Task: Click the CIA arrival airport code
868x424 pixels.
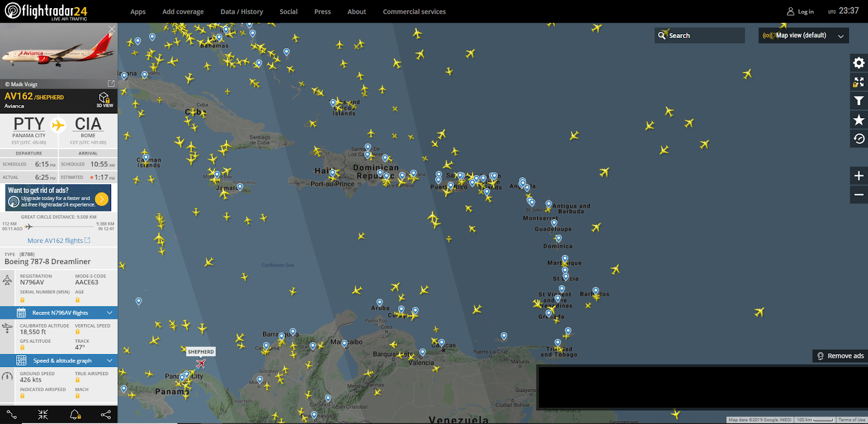Action: coord(88,124)
